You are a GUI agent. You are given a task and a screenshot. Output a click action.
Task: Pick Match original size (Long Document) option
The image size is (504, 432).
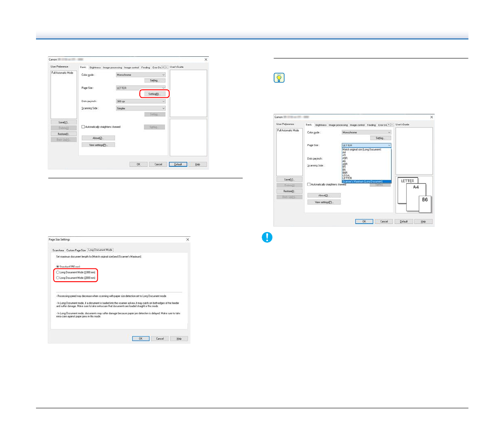click(362, 150)
